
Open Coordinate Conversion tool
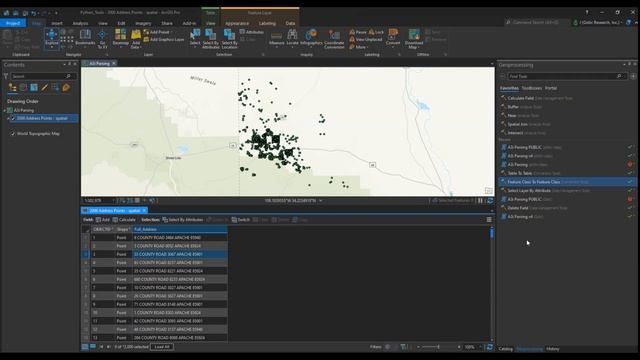click(x=334, y=39)
